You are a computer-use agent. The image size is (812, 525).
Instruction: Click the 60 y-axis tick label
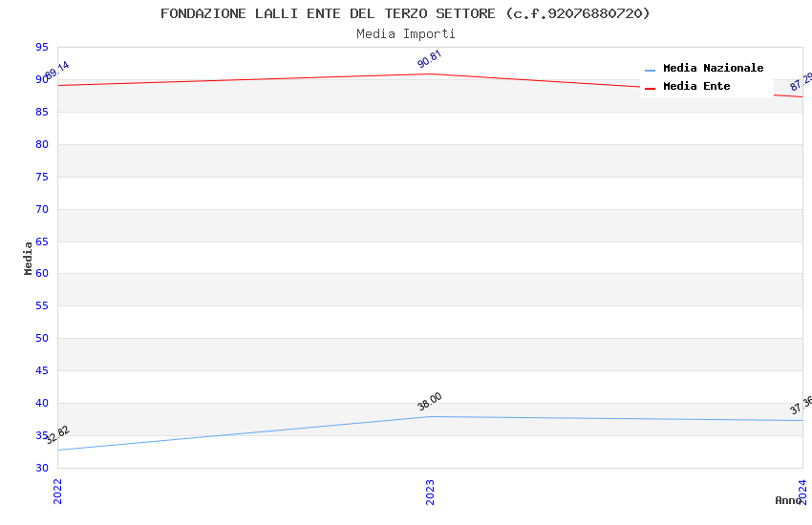coord(42,273)
